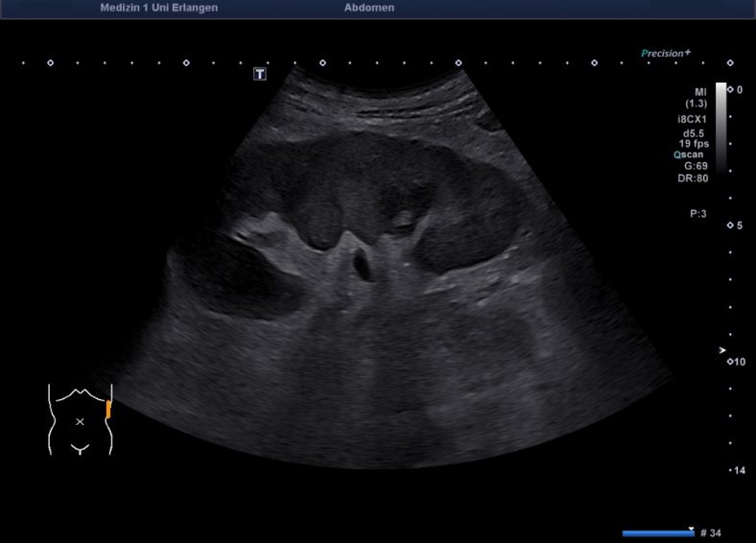Click the focus arrow near depth 10
756x543 pixels.
click(x=722, y=351)
